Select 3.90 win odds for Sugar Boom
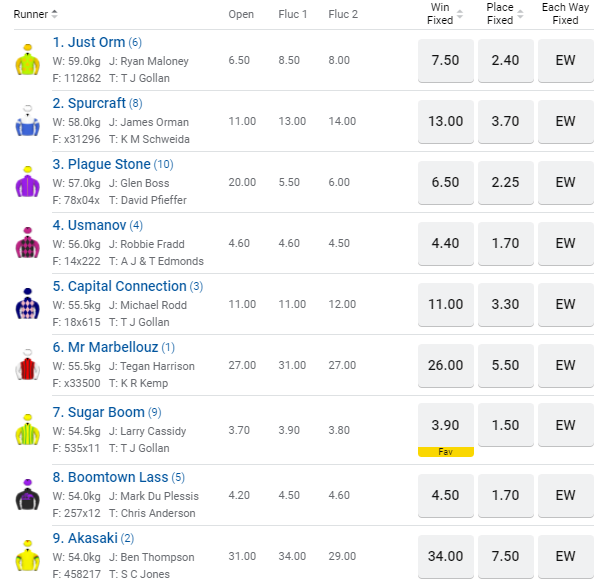This screenshot has height=583, width=605. click(x=445, y=425)
